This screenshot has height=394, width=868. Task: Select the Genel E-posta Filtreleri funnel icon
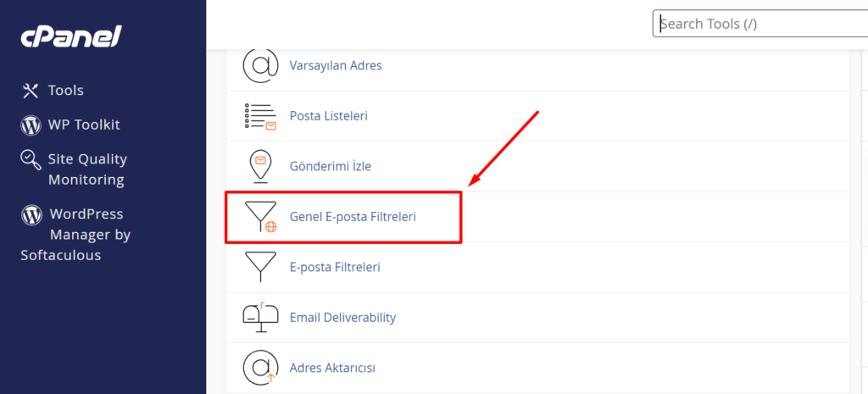(x=260, y=217)
